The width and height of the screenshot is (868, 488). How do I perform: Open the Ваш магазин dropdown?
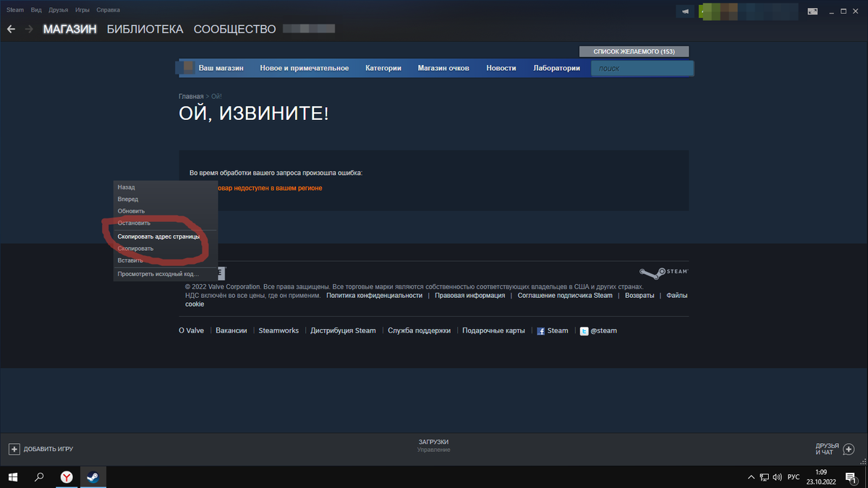tap(221, 68)
